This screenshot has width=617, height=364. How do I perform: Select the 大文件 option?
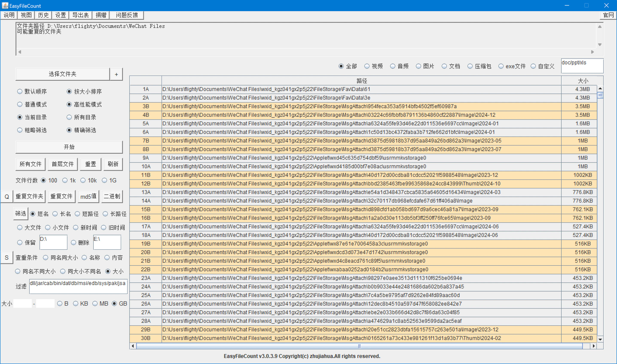point(29,228)
